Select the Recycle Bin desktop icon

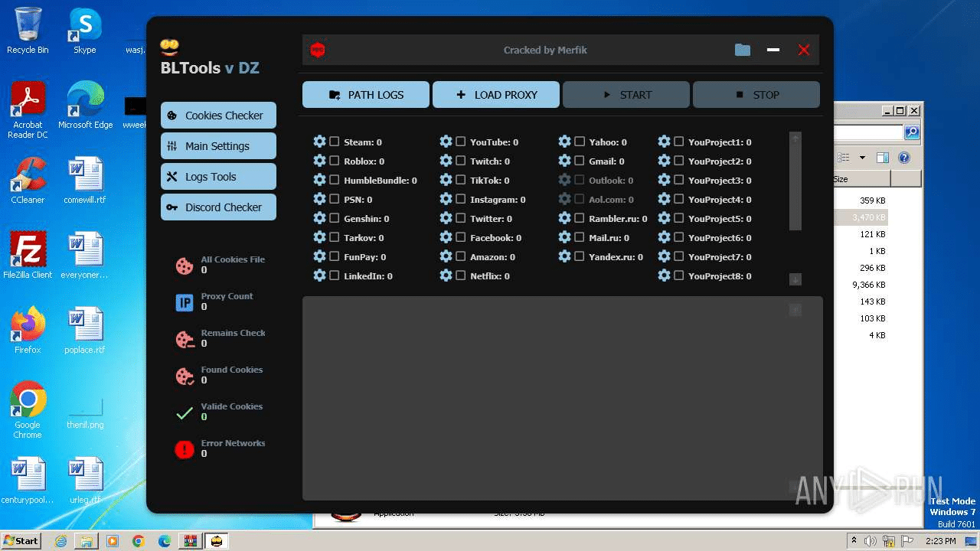(x=28, y=31)
